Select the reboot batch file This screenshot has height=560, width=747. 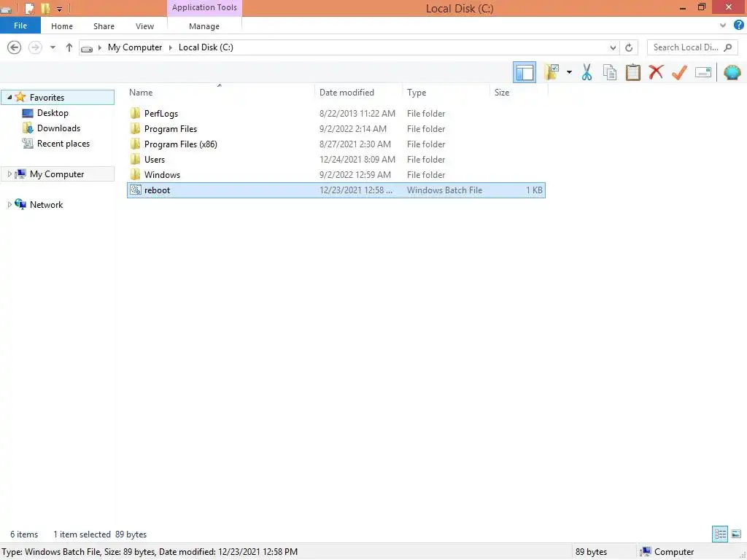pos(336,190)
